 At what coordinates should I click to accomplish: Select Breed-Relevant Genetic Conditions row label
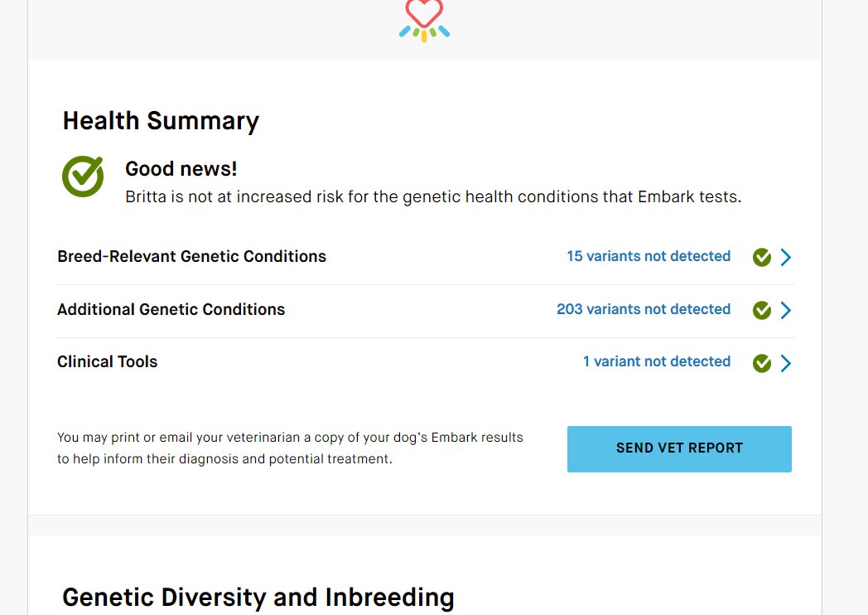[x=191, y=257]
